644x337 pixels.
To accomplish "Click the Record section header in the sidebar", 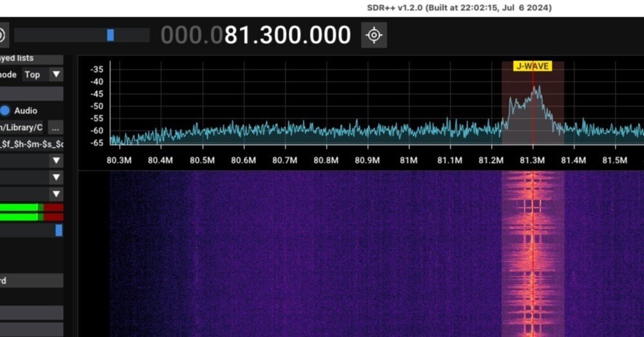I will [30, 281].
